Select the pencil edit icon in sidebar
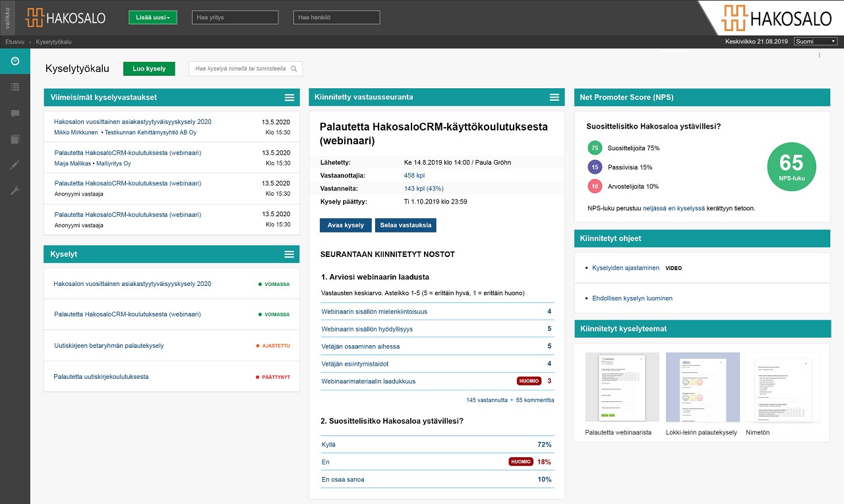The image size is (844, 504). coord(15,165)
